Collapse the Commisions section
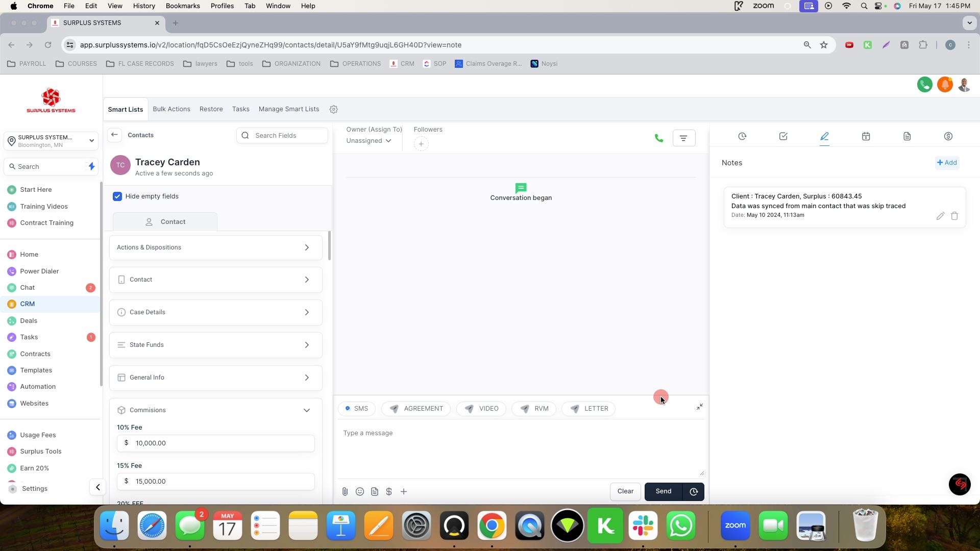The width and height of the screenshot is (980, 551). click(306, 410)
